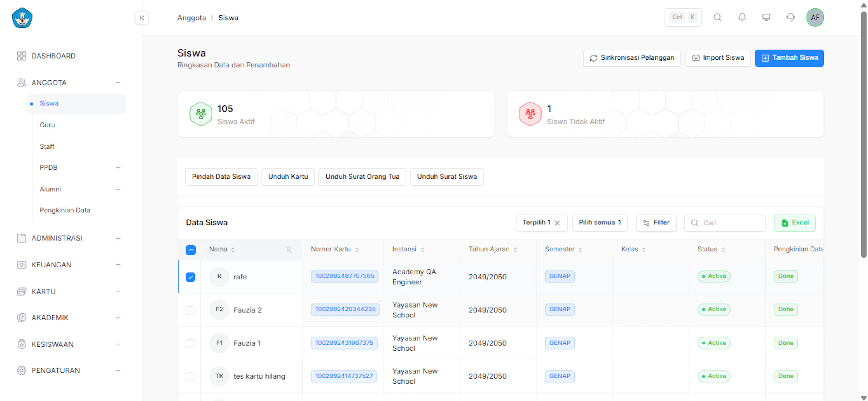The image size is (868, 401).
Task: Go to Anggota breadcrumb
Action: pos(192,18)
